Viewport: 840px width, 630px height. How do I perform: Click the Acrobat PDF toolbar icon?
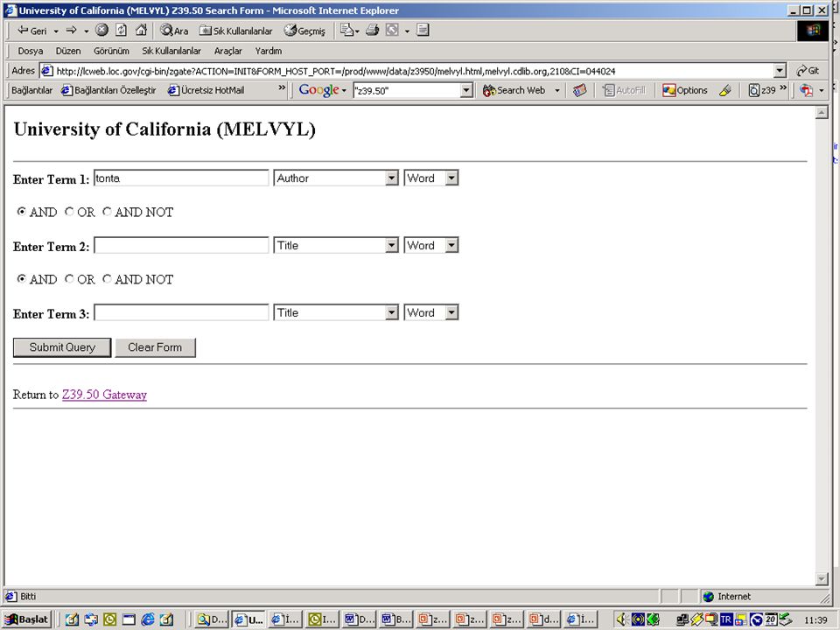(x=806, y=90)
